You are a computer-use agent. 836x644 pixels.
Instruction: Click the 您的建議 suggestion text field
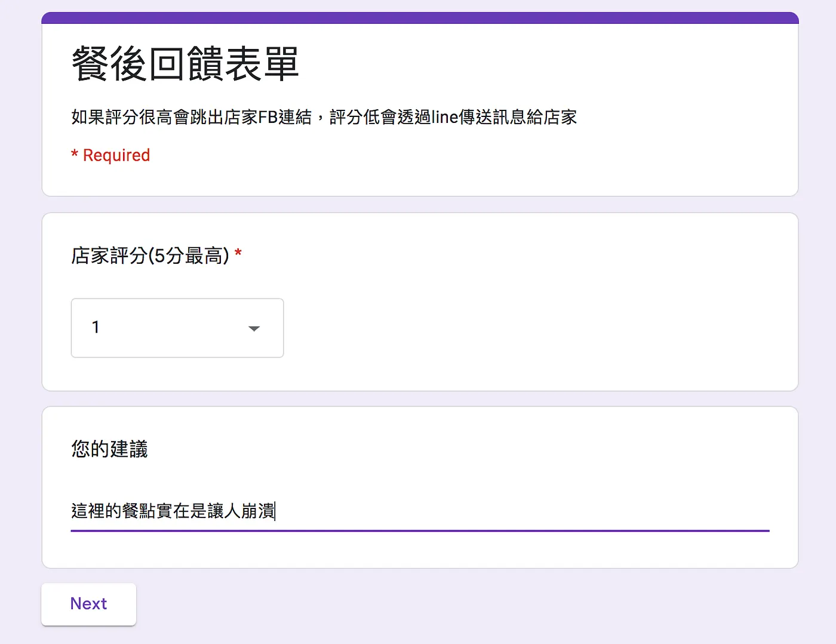point(420,511)
